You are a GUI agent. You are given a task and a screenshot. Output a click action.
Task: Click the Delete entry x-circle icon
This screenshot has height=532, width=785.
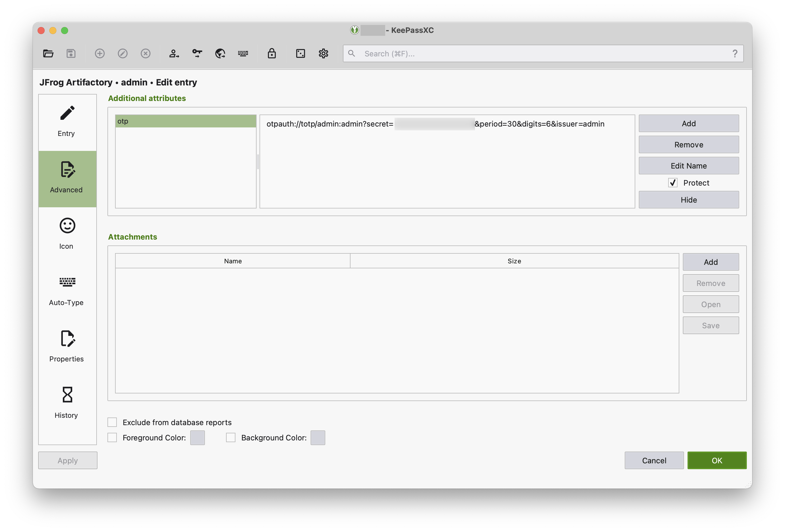pos(146,53)
